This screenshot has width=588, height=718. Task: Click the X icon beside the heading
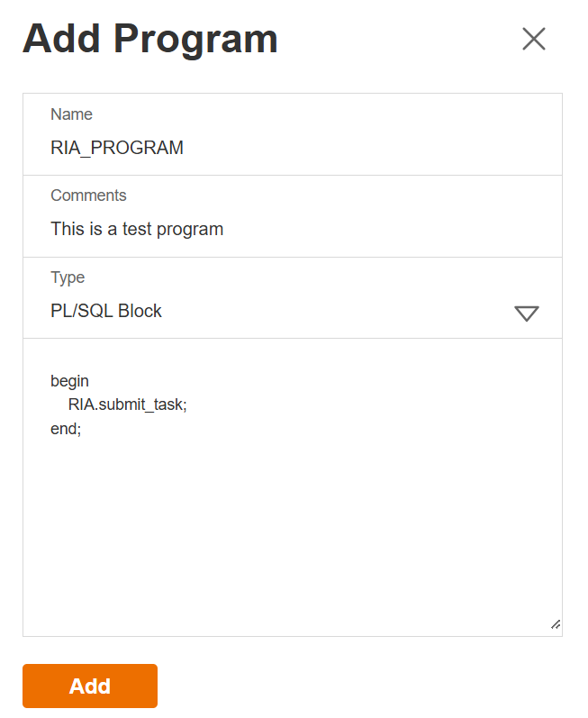534,39
